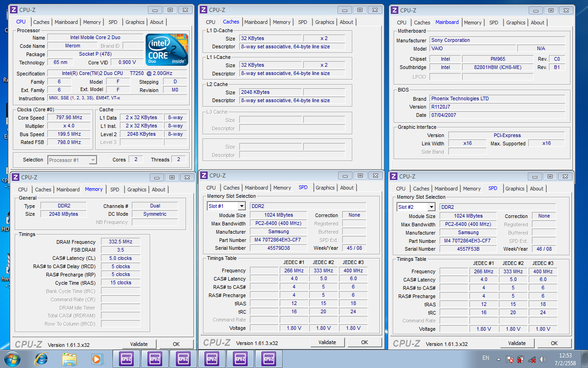This screenshot has height=368, width=588.
Task: Click the power plug tray icon
Action: 521,359
